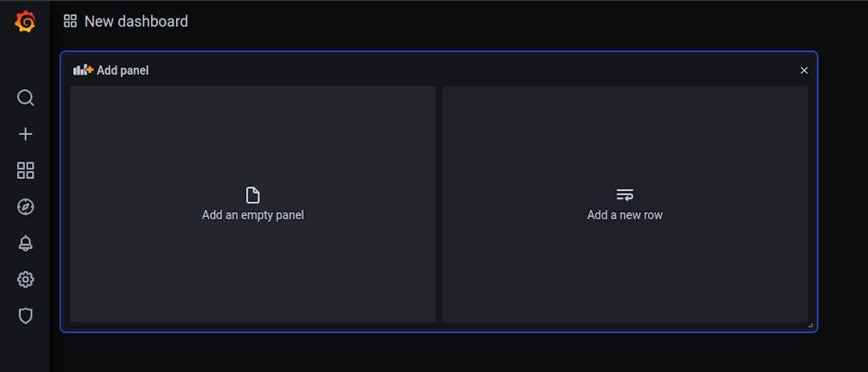Screen dimensions: 868x372
Task: Open the Alerting bell icon
Action: pyautogui.click(x=26, y=243)
